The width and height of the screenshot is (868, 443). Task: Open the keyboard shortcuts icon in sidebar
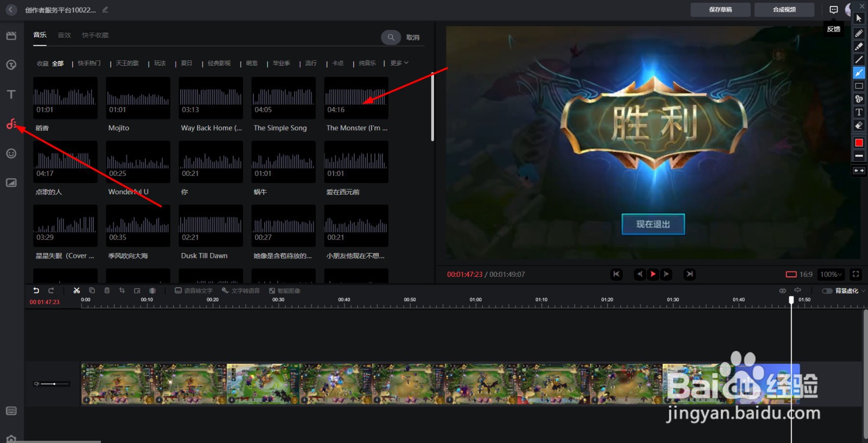coord(11,411)
